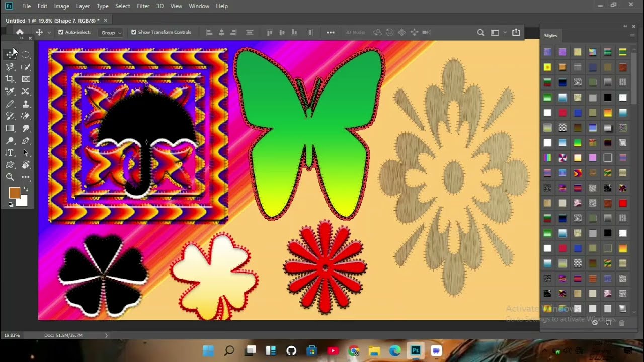644x362 pixels.
Task: Choose the Clone Stamp tool
Action: point(26,104)
